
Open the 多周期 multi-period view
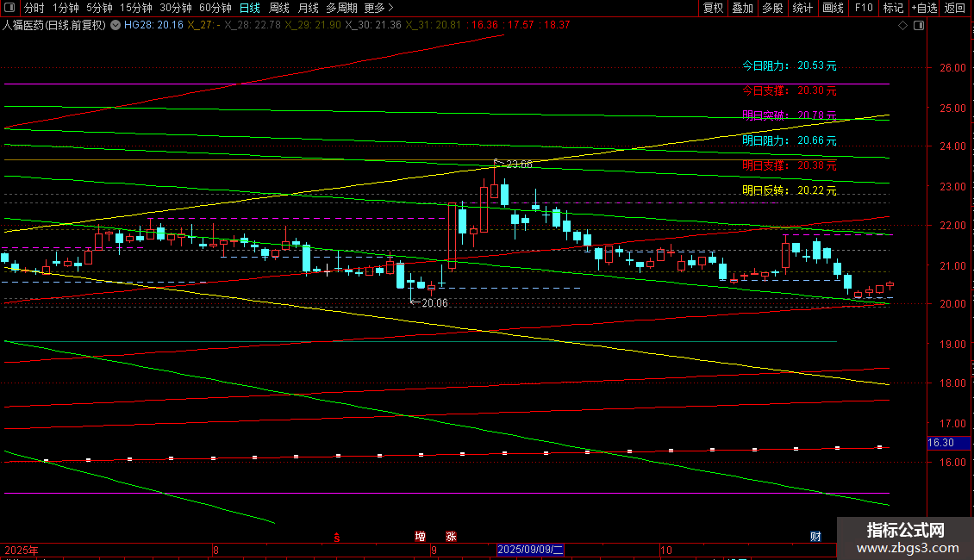(341, 8)
